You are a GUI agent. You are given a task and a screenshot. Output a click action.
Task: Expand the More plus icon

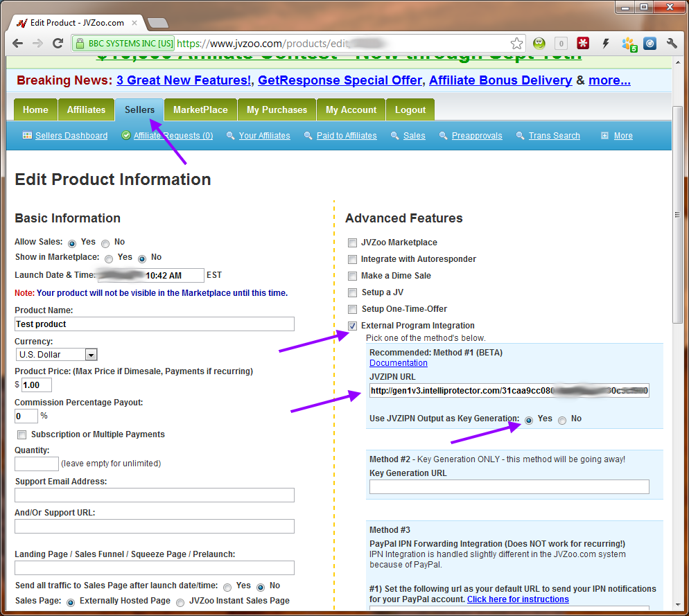[604, 135]
